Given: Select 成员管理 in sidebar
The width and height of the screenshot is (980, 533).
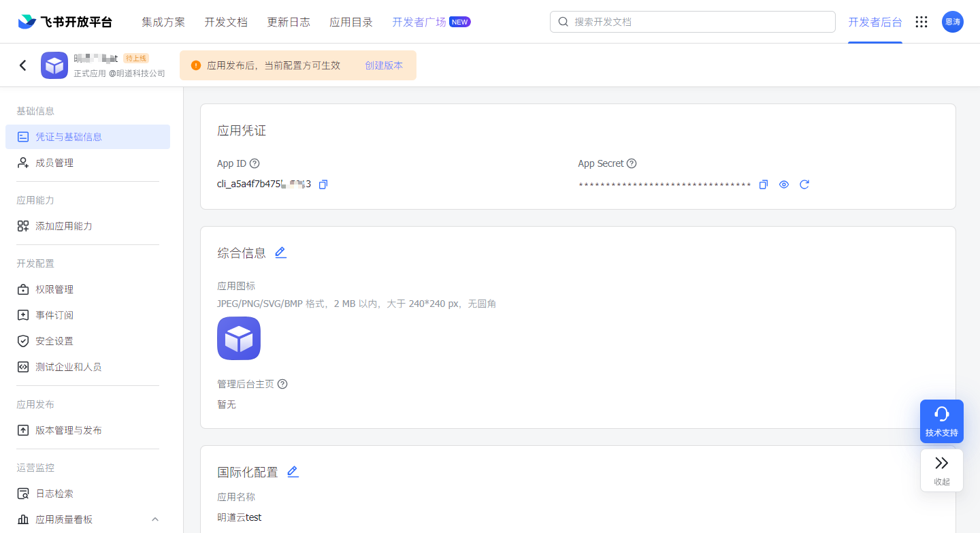Looking at the screenshot, I should pyautogui.click(x=88, y=163).
